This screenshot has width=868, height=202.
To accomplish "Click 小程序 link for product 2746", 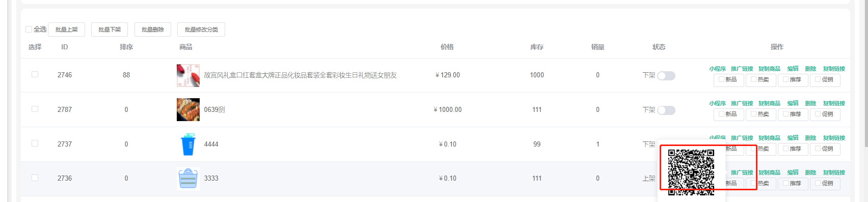I will click(717, 69).
